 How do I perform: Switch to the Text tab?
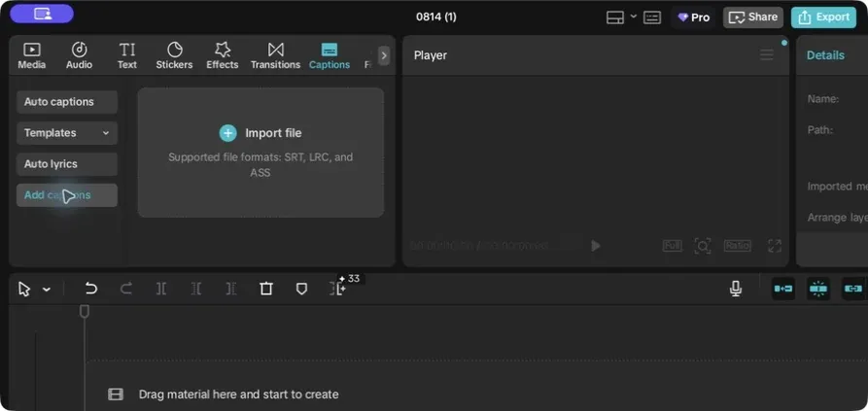click(x=126, y=56)
